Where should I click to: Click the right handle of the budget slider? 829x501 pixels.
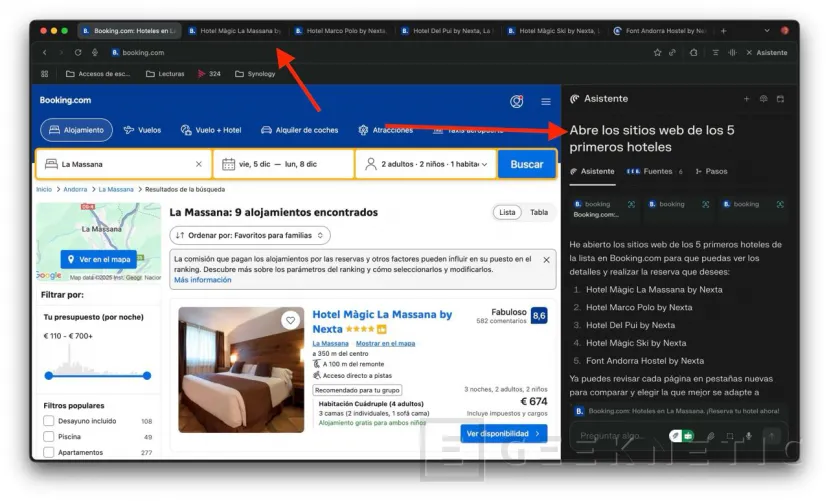coord(147,376)
